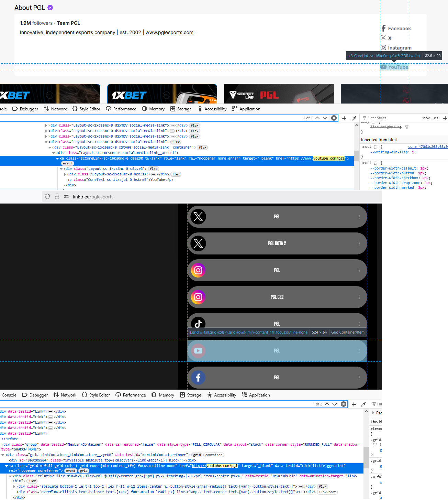Open the three-dot menu on the TikTok PGL link
This screenshot has width=448, height=500.
point(359,324)
